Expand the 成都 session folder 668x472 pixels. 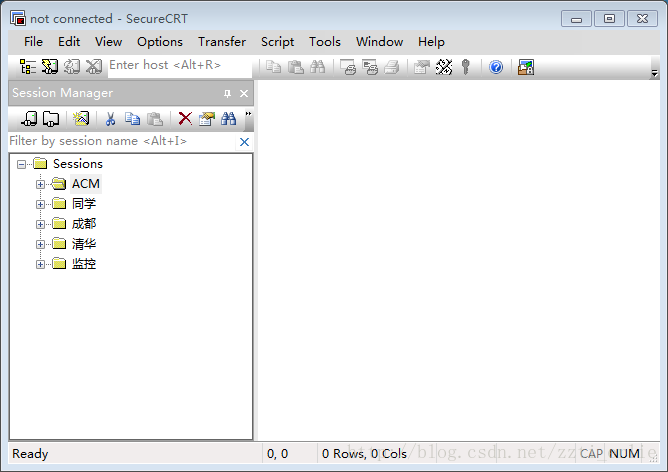(41, 224)
